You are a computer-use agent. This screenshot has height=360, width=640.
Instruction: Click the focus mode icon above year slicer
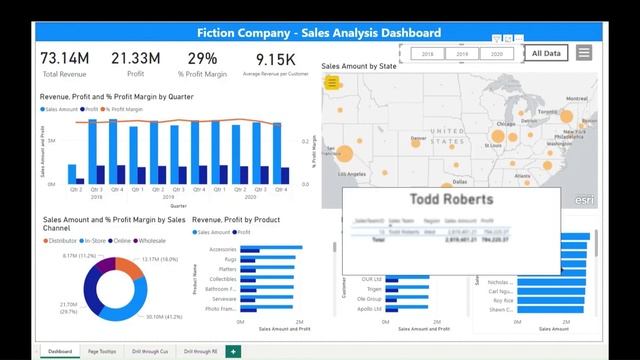pos(508,39)
